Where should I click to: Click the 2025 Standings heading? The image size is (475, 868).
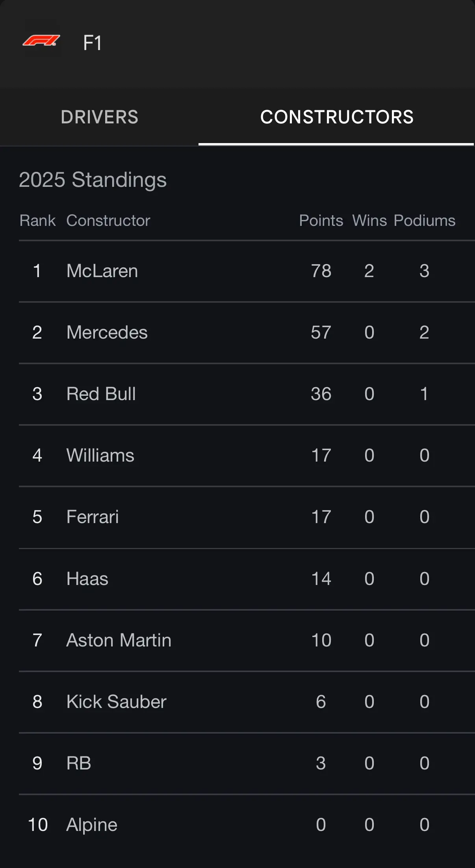pos(93,180)
